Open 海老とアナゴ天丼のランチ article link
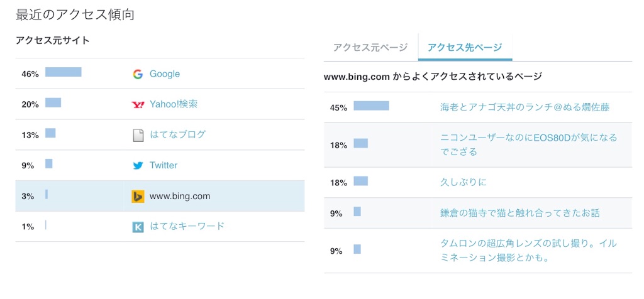644x299 pixels. (525, 107)
